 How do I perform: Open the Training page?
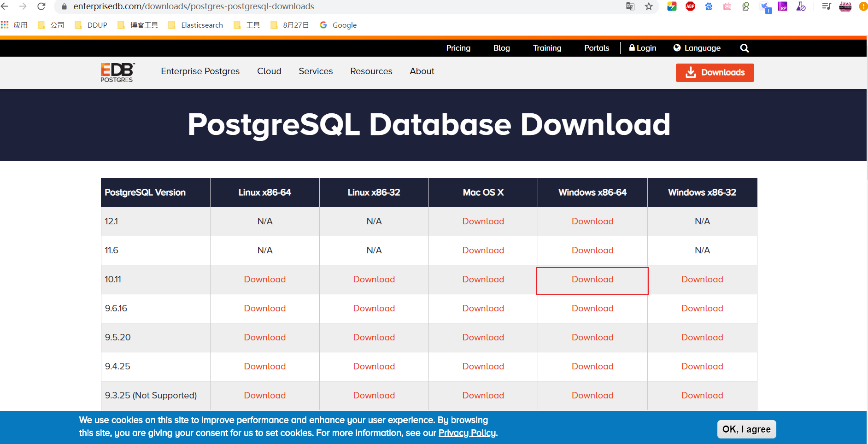[547, 48]
